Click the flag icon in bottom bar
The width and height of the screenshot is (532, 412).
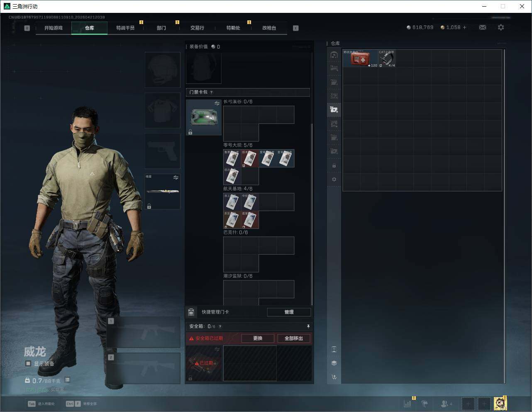coord(425,404)
